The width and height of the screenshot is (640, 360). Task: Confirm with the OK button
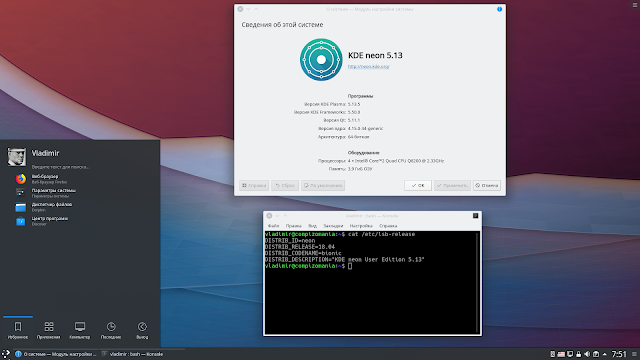(x=418, y=185)
